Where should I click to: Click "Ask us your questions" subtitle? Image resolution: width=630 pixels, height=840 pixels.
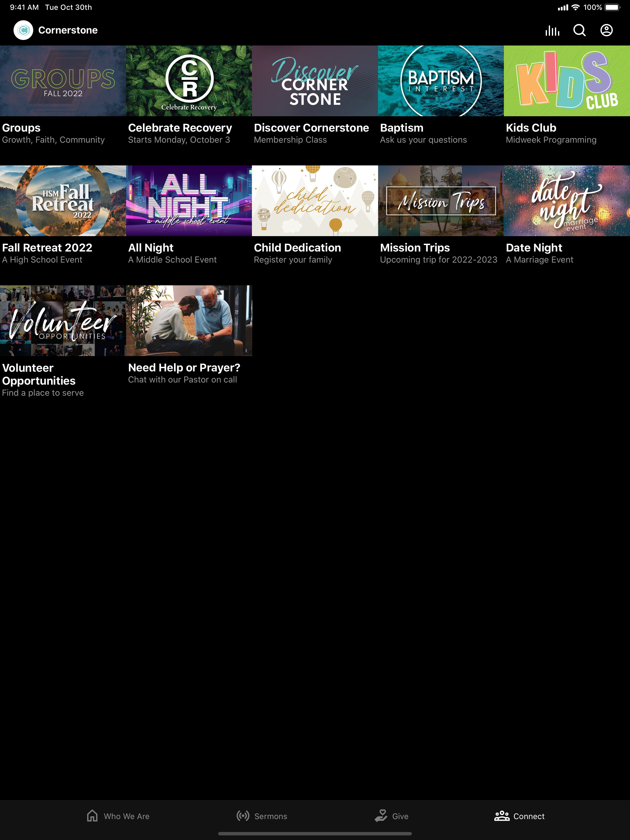[x=423, y=140]
